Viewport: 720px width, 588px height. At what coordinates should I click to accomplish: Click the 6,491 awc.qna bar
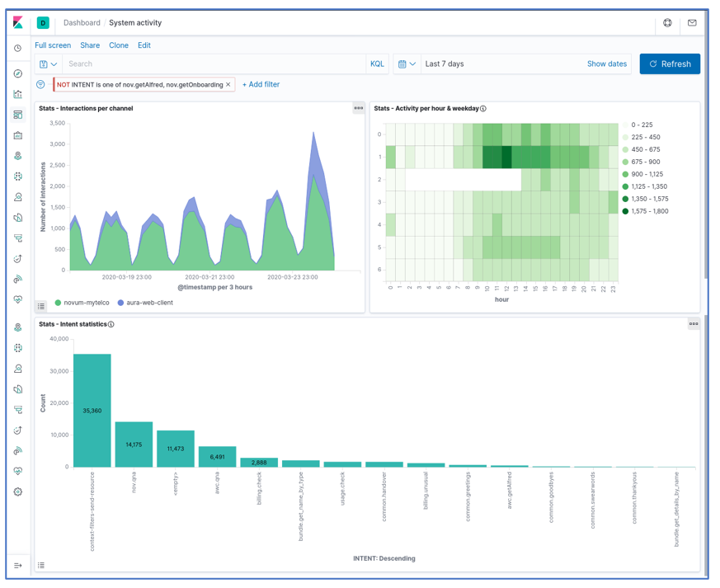(x=217, y=457)
